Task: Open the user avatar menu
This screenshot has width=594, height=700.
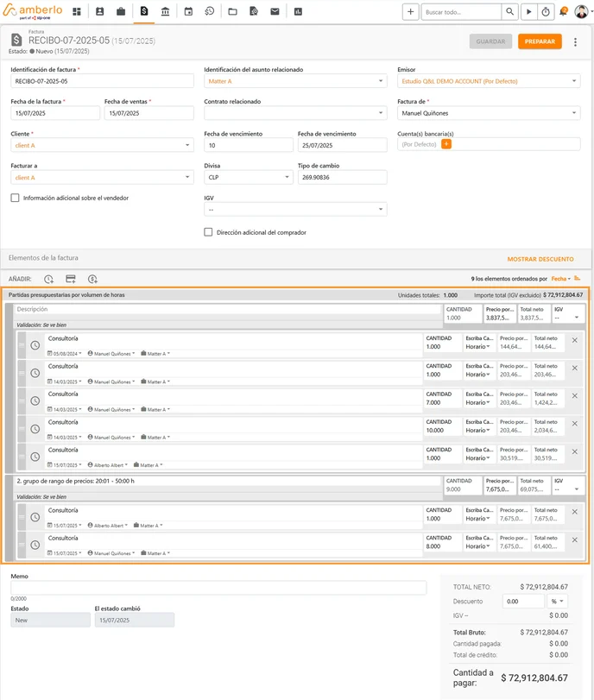Action: click(x=582, y=12)
